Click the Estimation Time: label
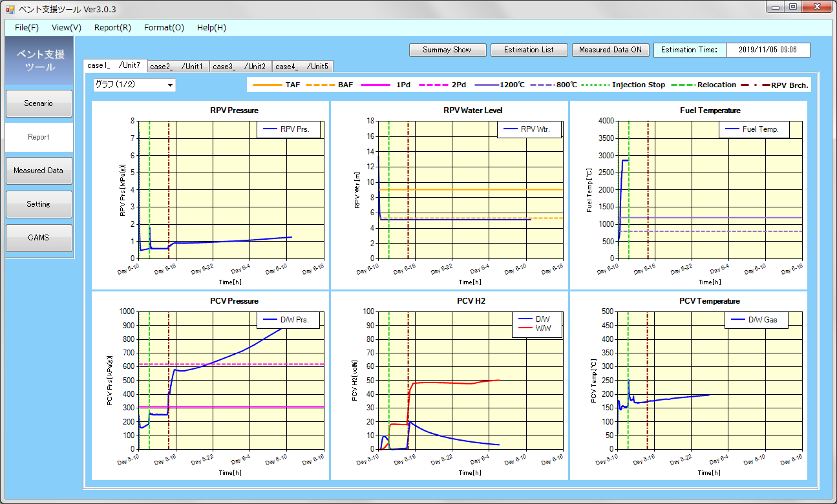The height and width of the screenshot is (504, 837). [689, 50]
